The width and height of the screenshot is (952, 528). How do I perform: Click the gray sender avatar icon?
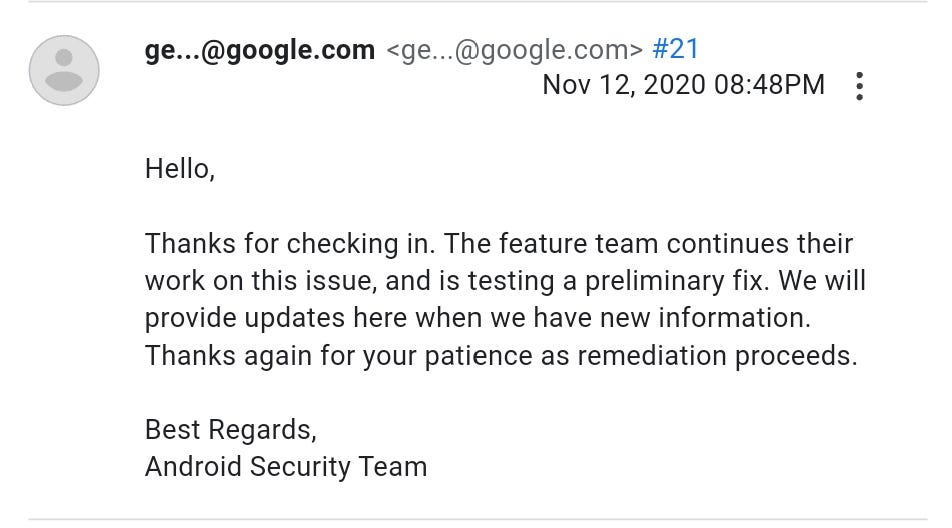click(x=64, y=70)
